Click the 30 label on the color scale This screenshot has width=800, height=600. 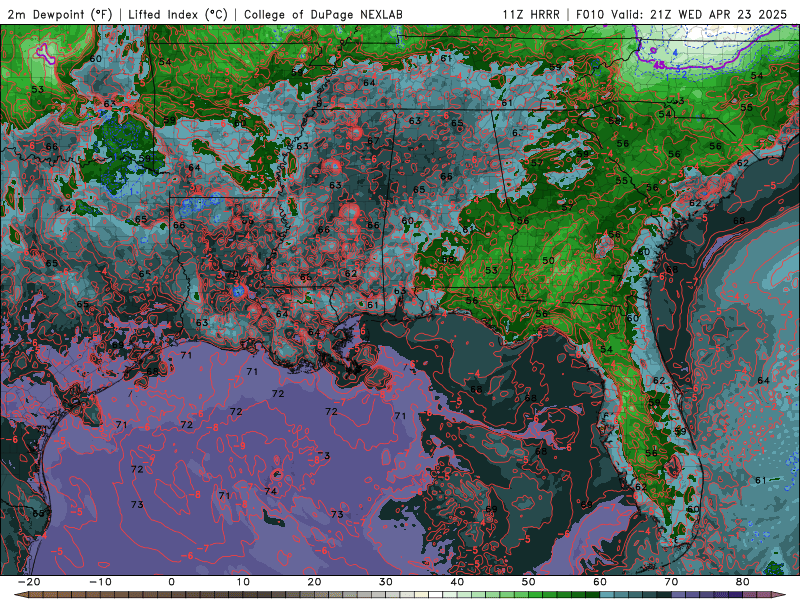click(x=386, y=582)
